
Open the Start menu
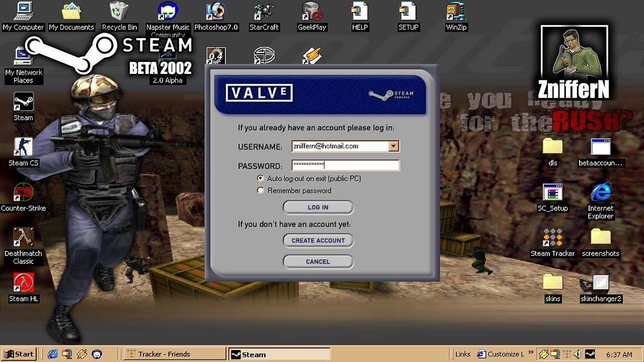18,354
